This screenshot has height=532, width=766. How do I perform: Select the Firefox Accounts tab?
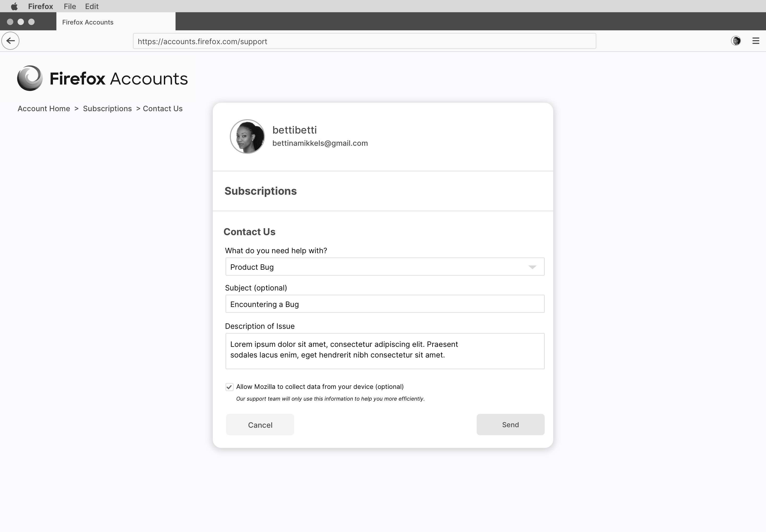click(116, 22)
